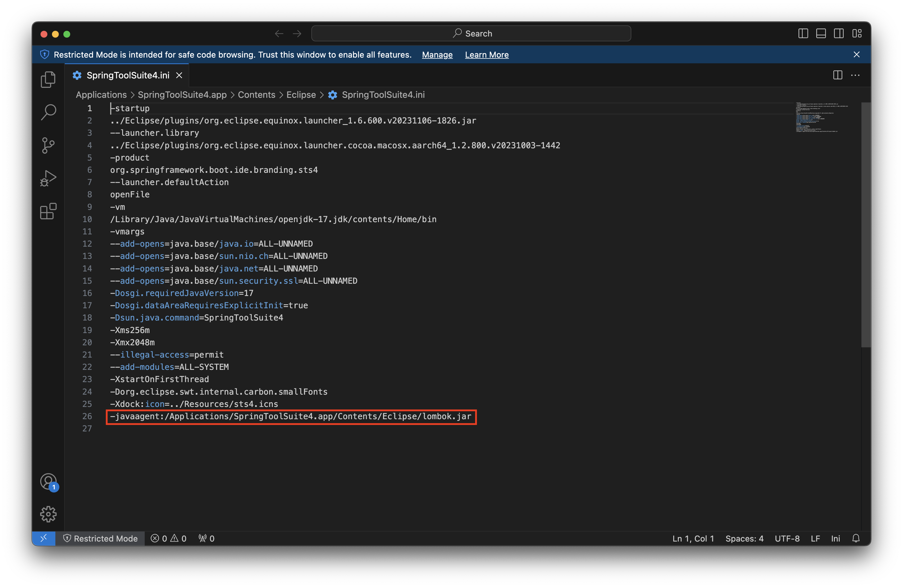
Task: Click the Learn More link
Action: point(486,54)
